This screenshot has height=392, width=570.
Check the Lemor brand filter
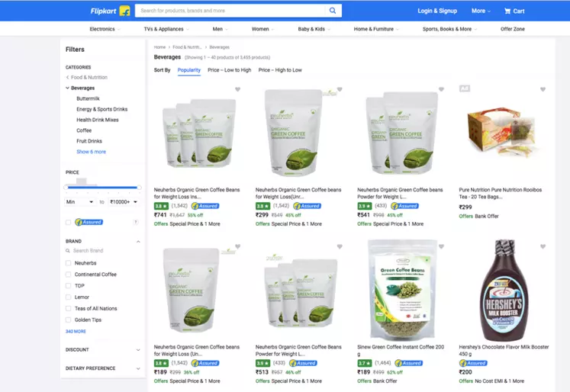pos(68,297)
